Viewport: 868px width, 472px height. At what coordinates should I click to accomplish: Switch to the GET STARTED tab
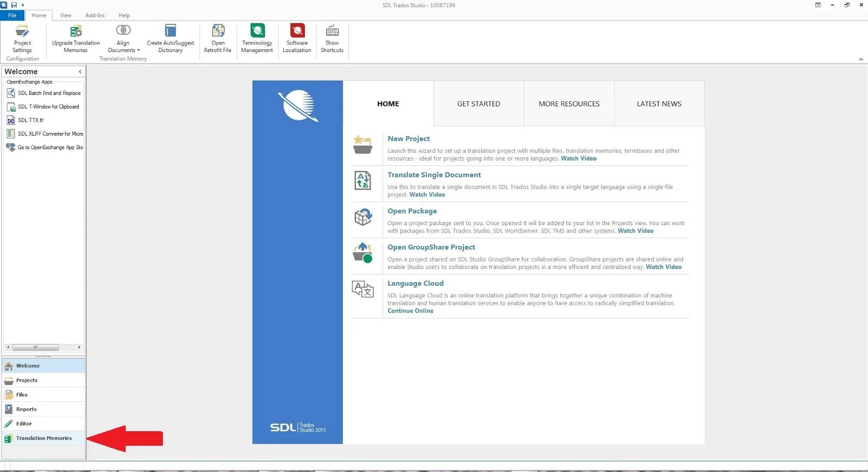pos(478,104)
